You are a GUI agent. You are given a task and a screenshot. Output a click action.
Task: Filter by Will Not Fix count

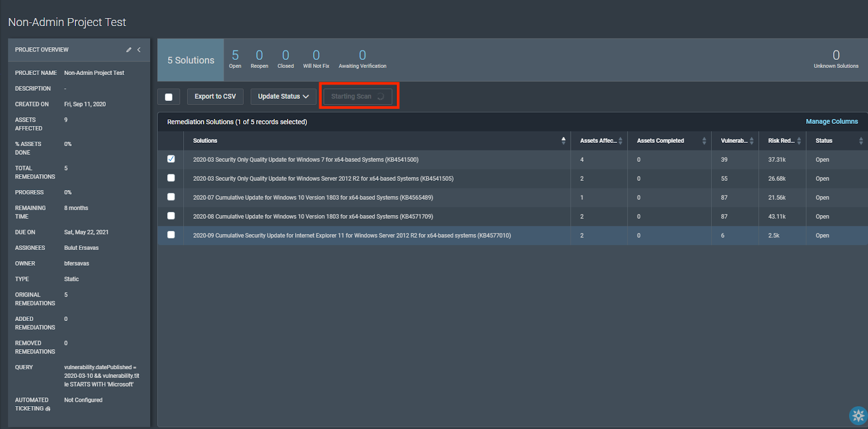(x=316, y=59)
